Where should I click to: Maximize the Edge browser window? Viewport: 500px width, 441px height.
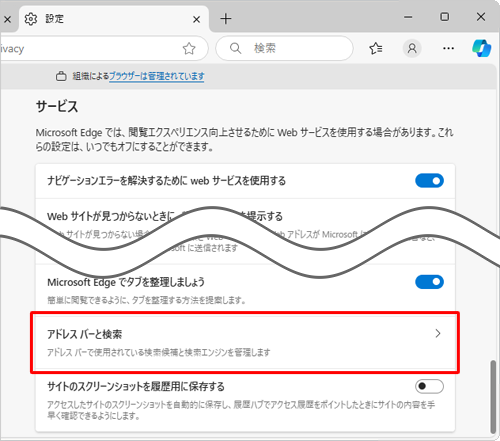(x=444, y=17)
